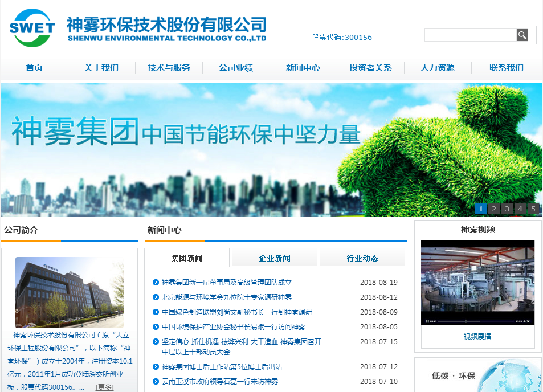
Task: Click the date 2018-08-05
Action: click(379, 327)
